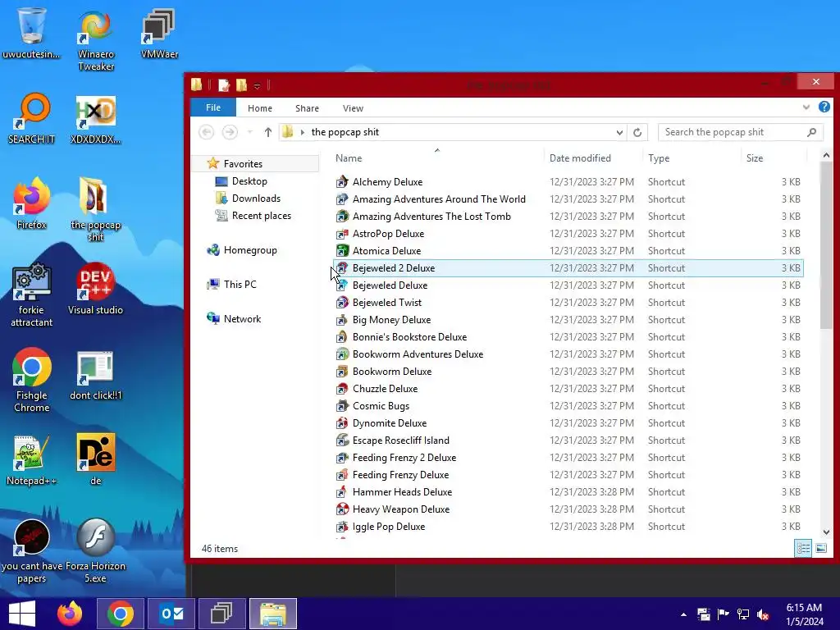840x630 pixels.
Task: Sort by the Type column header
Action: point(659,158)
